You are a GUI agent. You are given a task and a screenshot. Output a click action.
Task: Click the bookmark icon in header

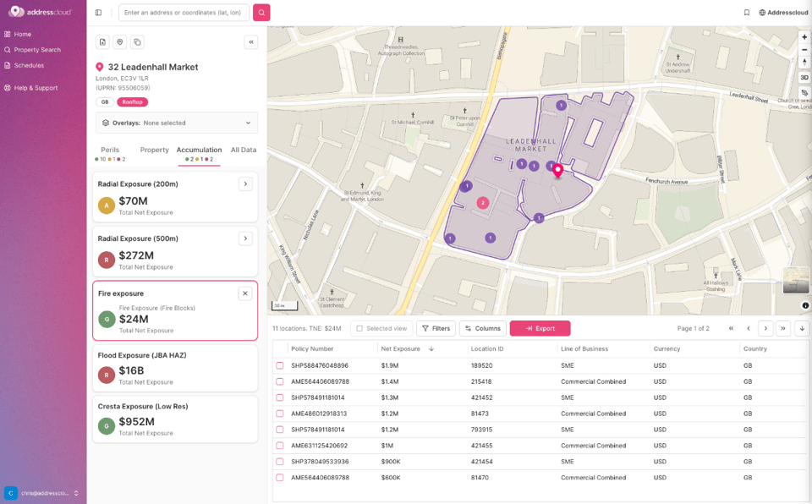point(747,13)
